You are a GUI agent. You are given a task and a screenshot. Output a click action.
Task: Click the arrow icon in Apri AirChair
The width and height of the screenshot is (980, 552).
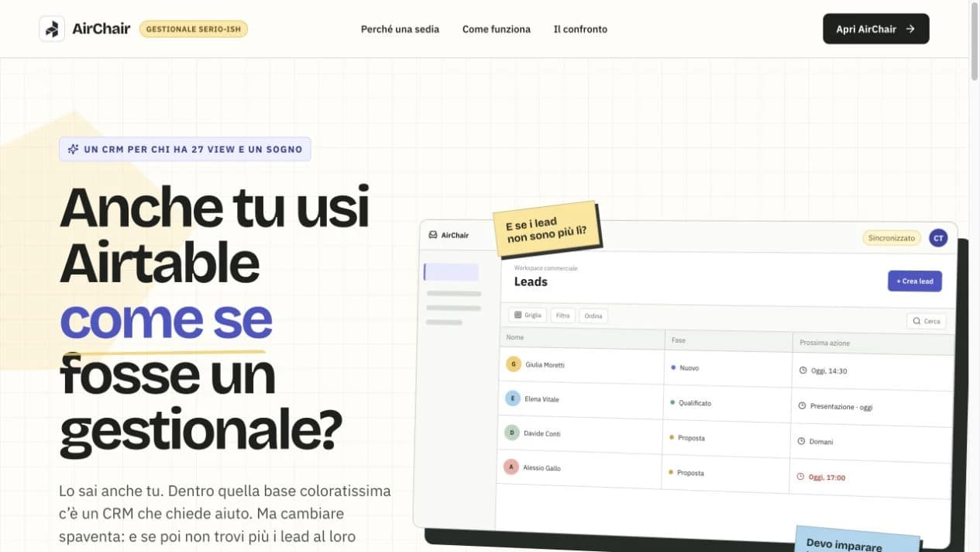pos(910,29)
